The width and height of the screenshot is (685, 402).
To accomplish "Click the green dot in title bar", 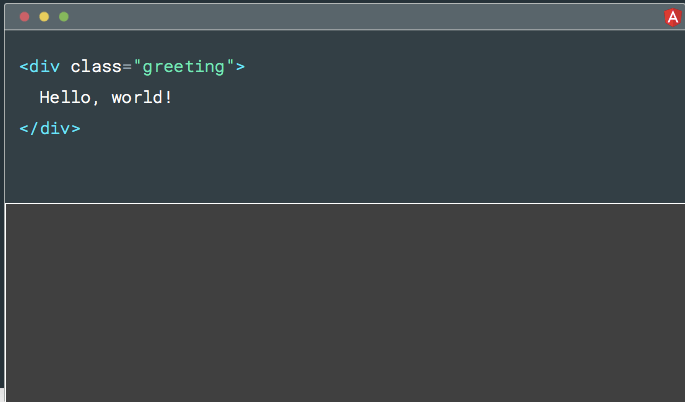I will (64, 17).
